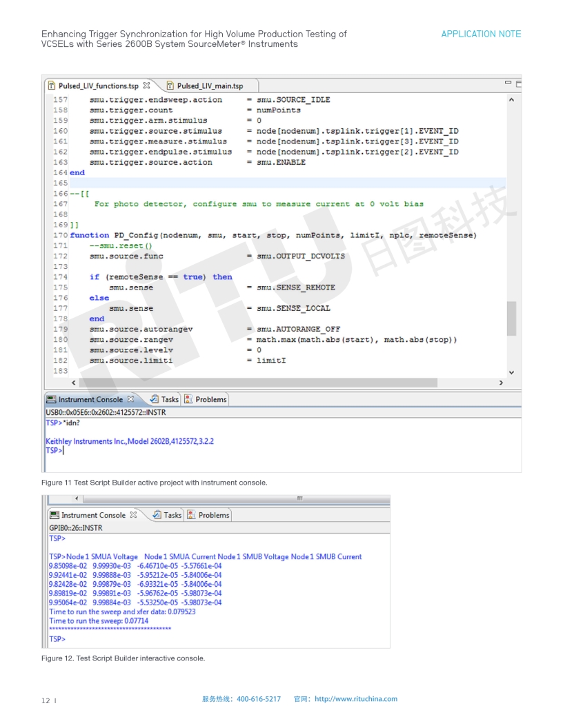
Task: Click the lower Instrument Console monitor icon
Action: point(54,515)
